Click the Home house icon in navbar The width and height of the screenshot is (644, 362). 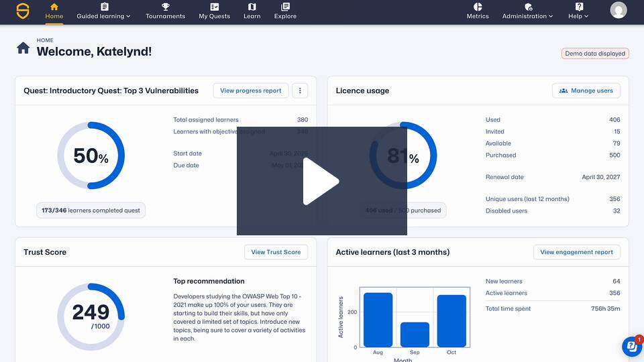coord(54,7)
